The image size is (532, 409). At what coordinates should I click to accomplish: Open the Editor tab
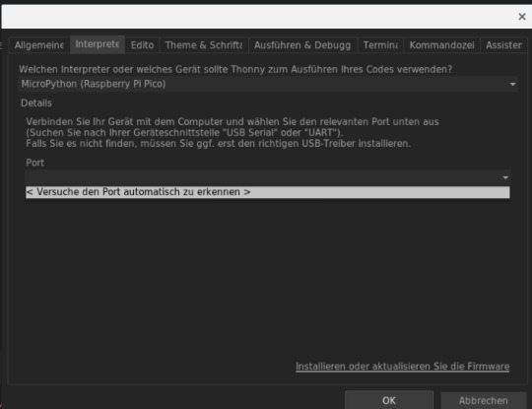click(x=142, y=45)
